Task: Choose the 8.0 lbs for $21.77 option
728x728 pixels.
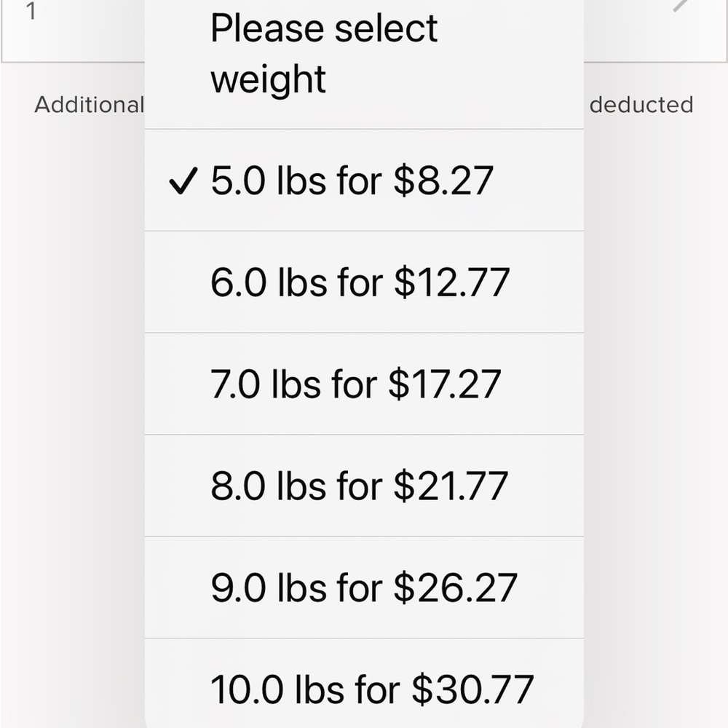Action: click(360, 486)
